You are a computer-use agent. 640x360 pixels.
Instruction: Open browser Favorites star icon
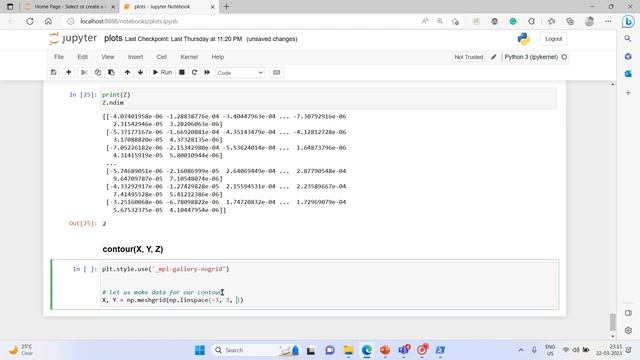coord(551,21)
